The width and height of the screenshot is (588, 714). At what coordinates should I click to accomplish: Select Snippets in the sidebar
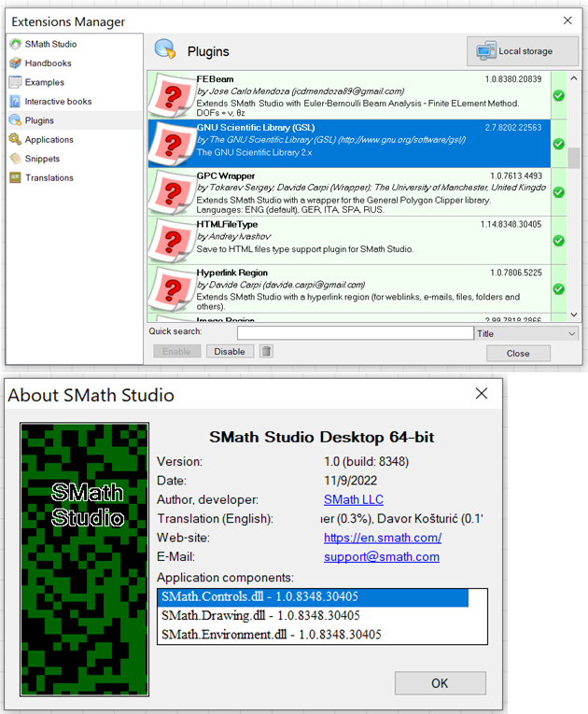[41, 159]
